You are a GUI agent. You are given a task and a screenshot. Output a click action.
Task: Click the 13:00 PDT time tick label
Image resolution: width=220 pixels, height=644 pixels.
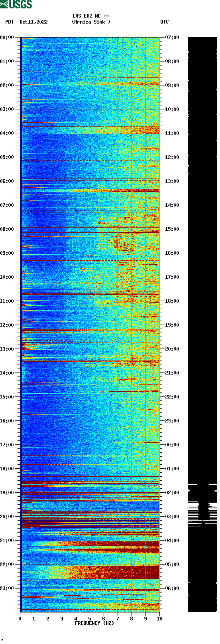pyautogui.click(x=7, y=349)
